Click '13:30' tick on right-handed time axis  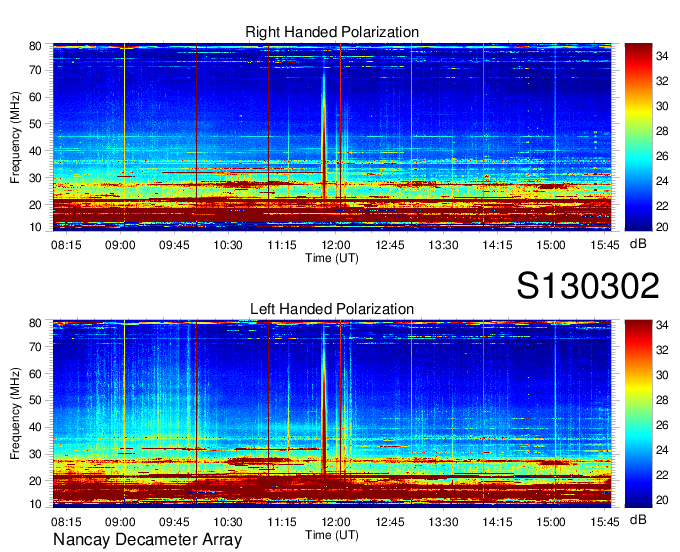pos(443,245)
